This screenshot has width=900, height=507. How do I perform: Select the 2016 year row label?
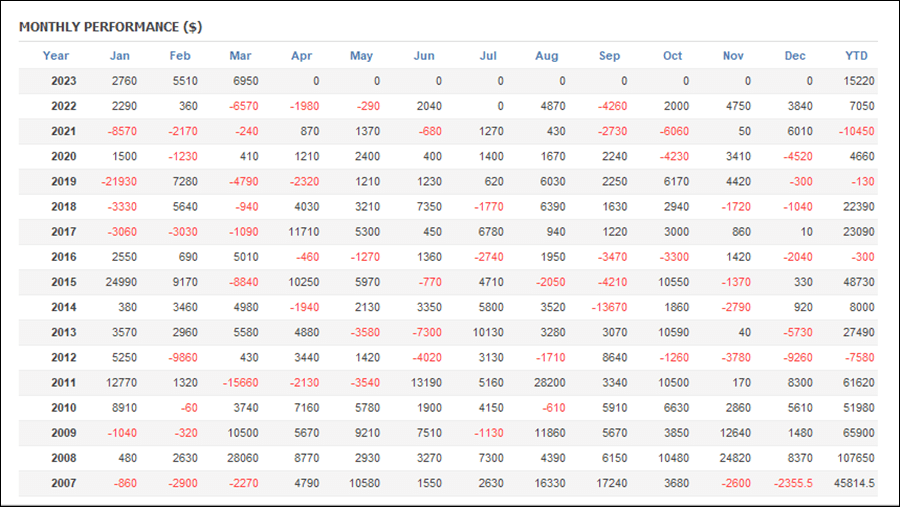[x=64, y=257]
